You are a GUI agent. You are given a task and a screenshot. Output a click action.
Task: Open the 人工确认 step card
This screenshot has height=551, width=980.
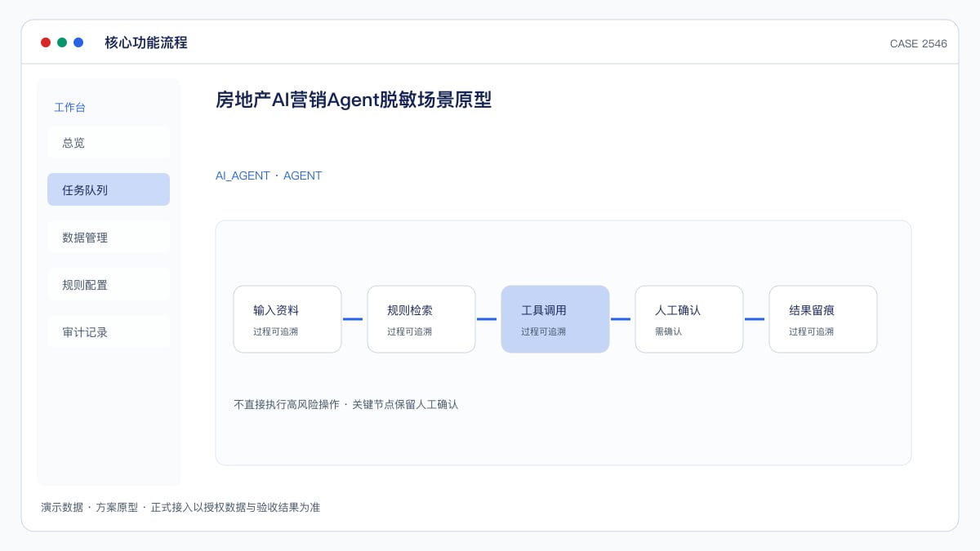coord(689,319)
